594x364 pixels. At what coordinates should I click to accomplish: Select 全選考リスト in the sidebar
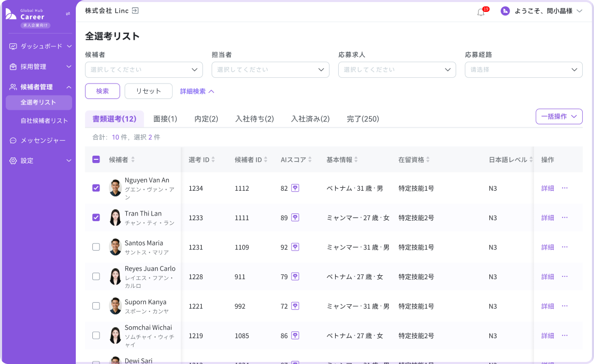click(x=39, y=103)
